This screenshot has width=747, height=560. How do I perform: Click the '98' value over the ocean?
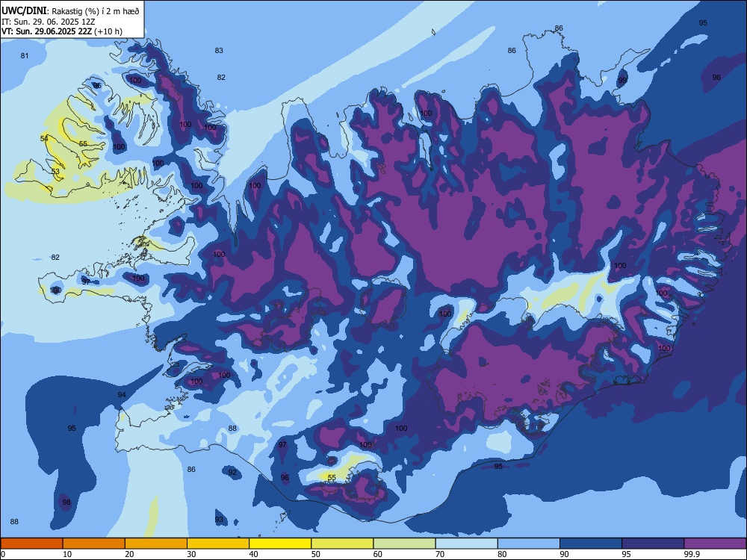tap(66, 502)
